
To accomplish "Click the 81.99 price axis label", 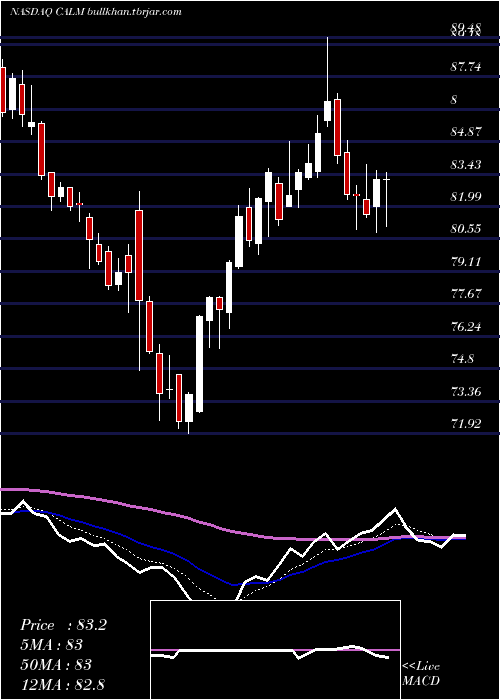I will (466, 197).
